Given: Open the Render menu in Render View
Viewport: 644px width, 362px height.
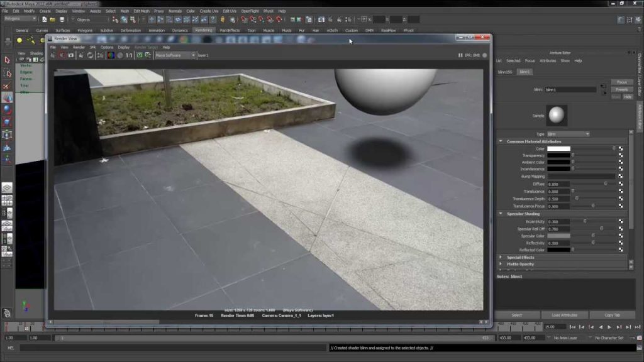Looking at the screenshot, I should click(79, 47).
